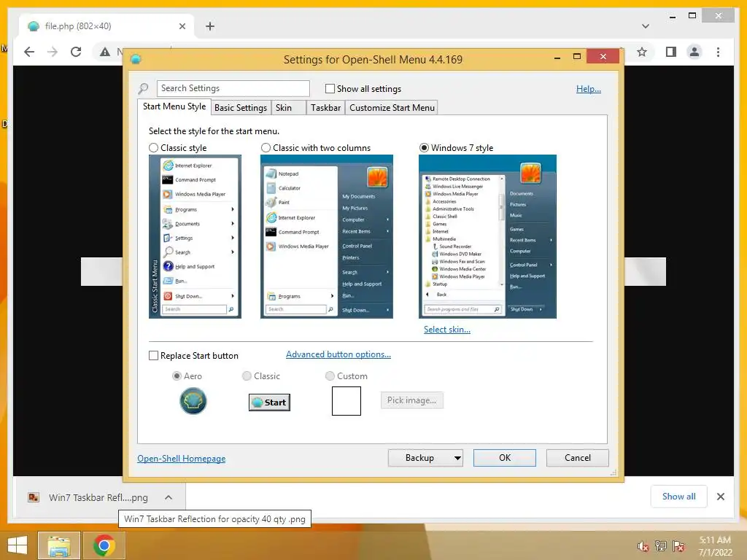Click the search magnifier icon in Settings
Viewport: 747px width, 560px height.
pyautogui.click(x=143, y=88)
